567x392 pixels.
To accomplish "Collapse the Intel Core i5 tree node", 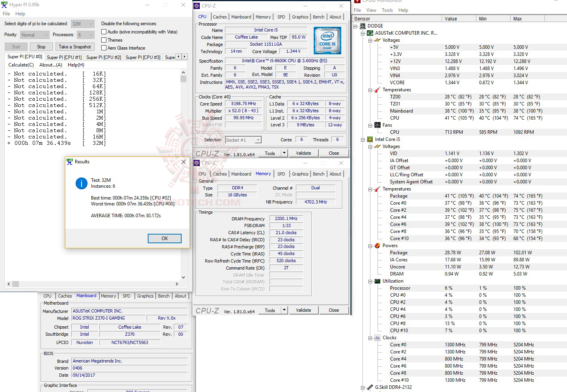I will 363,140.
